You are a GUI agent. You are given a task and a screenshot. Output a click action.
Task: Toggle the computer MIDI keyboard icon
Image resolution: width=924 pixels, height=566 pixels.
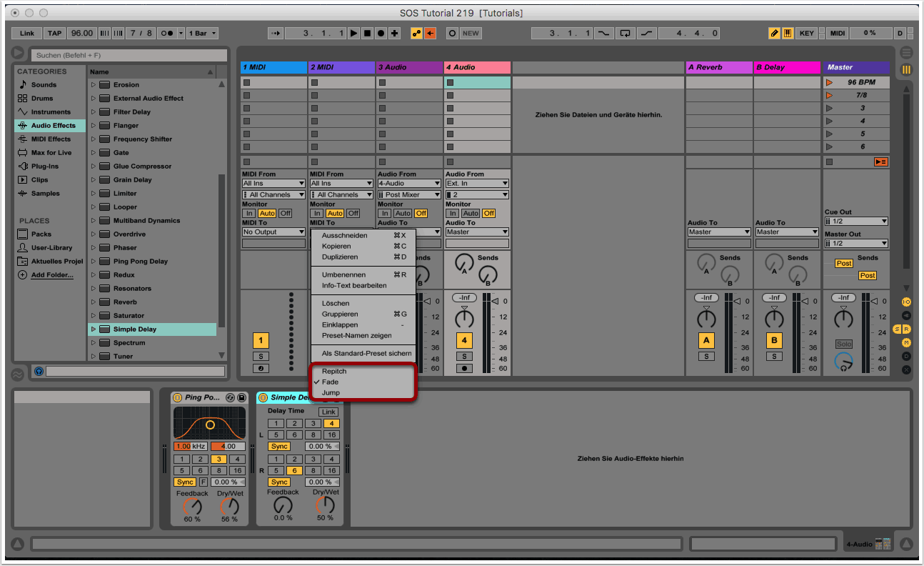788,33
